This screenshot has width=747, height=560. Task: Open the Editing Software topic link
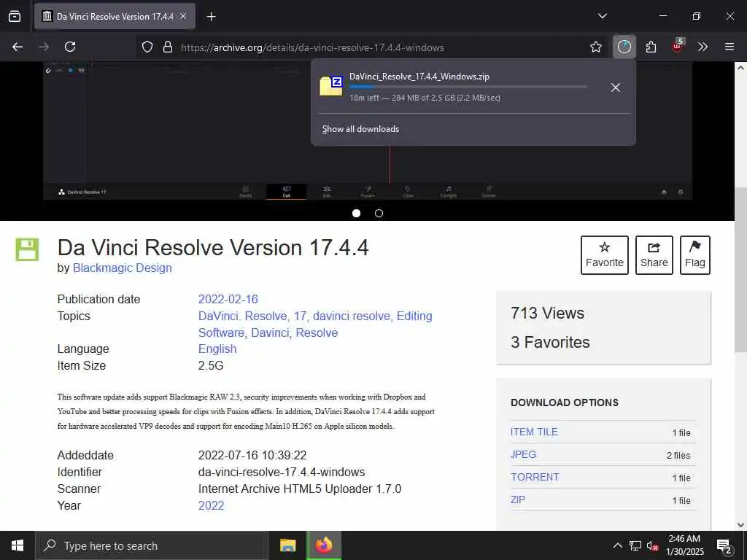click(x=414, y=316)
